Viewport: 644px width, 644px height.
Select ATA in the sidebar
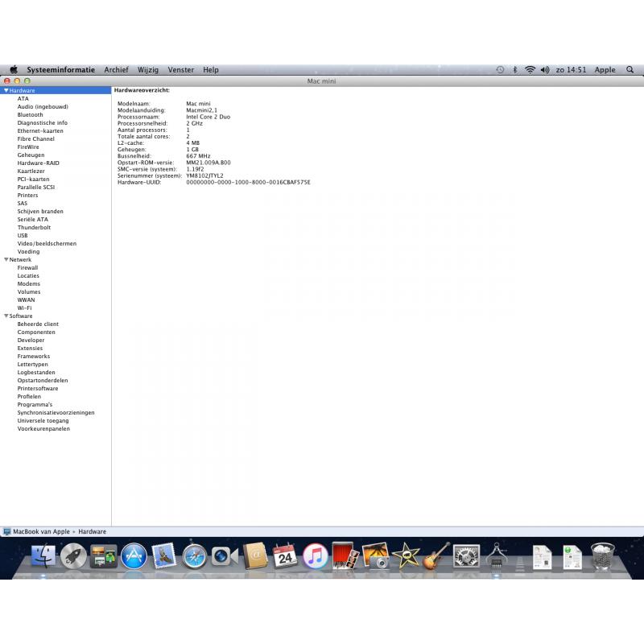(23, 98)
